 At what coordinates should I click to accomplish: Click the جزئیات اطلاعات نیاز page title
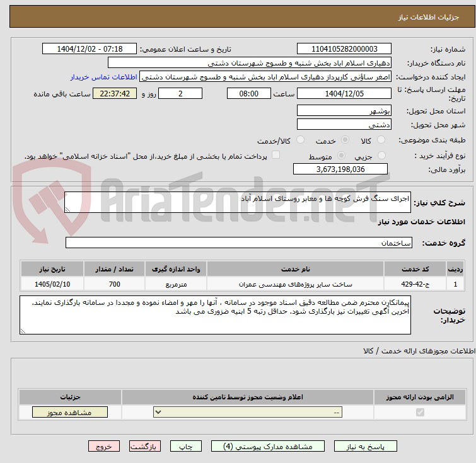click(429, 17)
